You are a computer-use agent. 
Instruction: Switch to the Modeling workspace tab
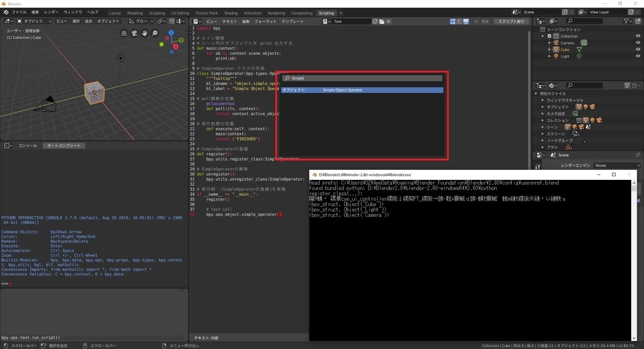click(135, 13)
